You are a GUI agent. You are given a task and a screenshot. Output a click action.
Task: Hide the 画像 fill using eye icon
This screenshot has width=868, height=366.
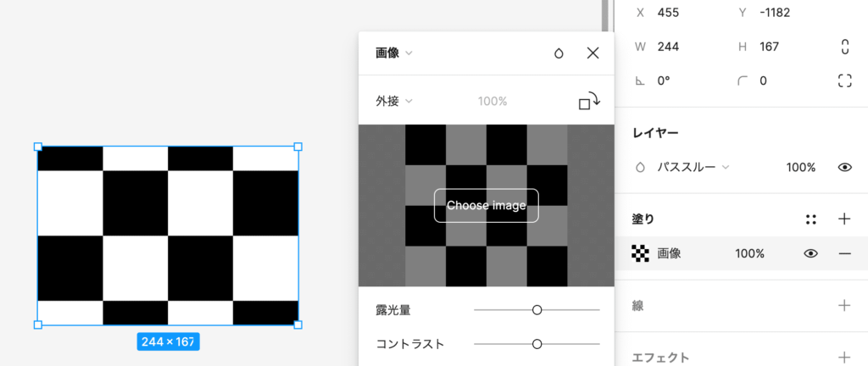tap(811, 253)
